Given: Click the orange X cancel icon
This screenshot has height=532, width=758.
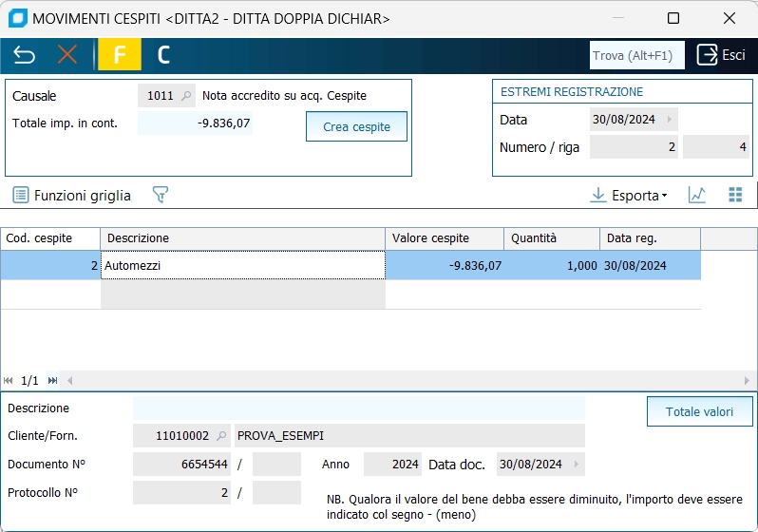Looking at the screenshot, I should [x=67, y=55].
